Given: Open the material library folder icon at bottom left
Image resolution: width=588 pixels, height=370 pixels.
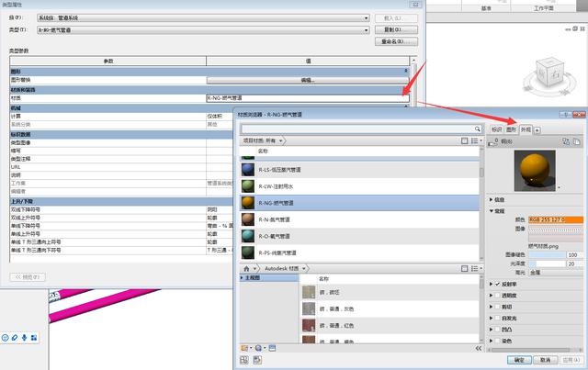Looking at the screenshot, I should point(245,349).
